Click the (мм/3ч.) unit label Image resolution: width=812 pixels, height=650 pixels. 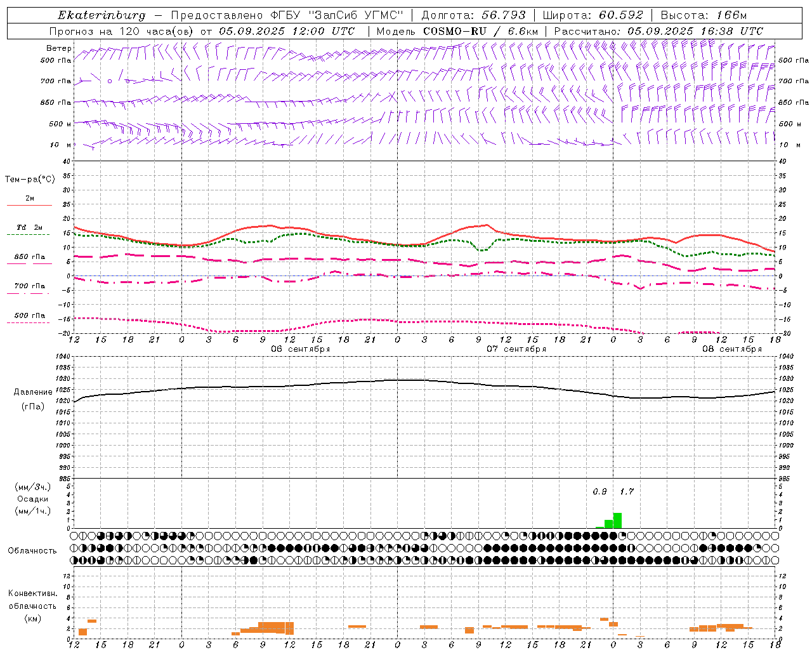click(x=32, y=487)
